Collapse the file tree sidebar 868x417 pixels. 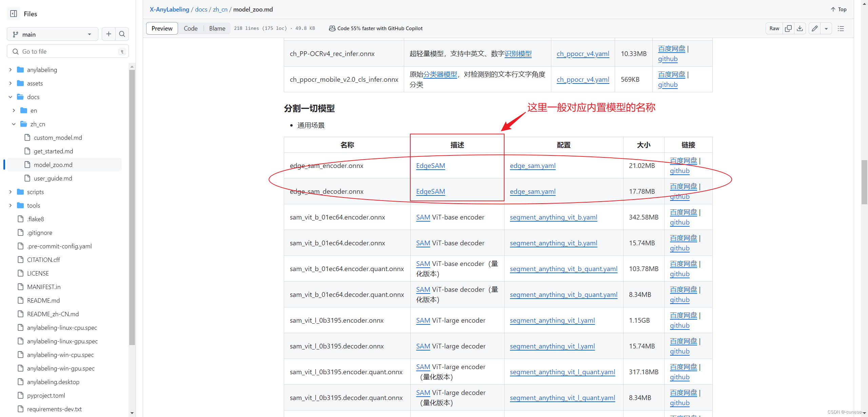tap(13, 14)
